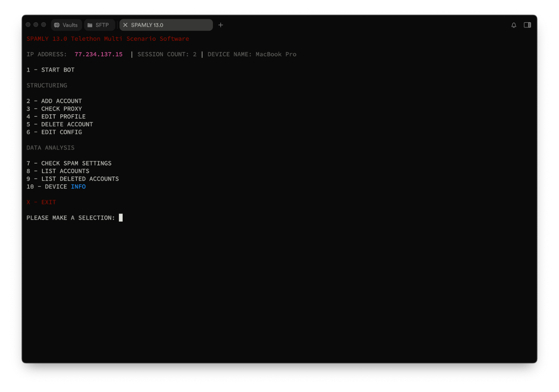
Task: Click the '2 - ADD ACCOUNT' line
Action: coord(54,101)
